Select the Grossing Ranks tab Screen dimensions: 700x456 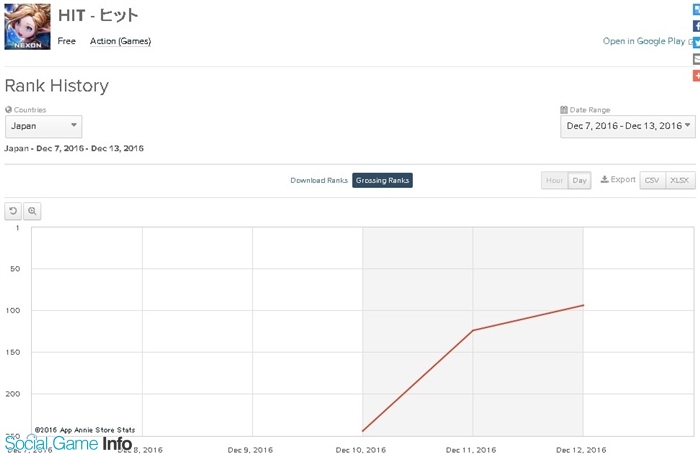382,180
